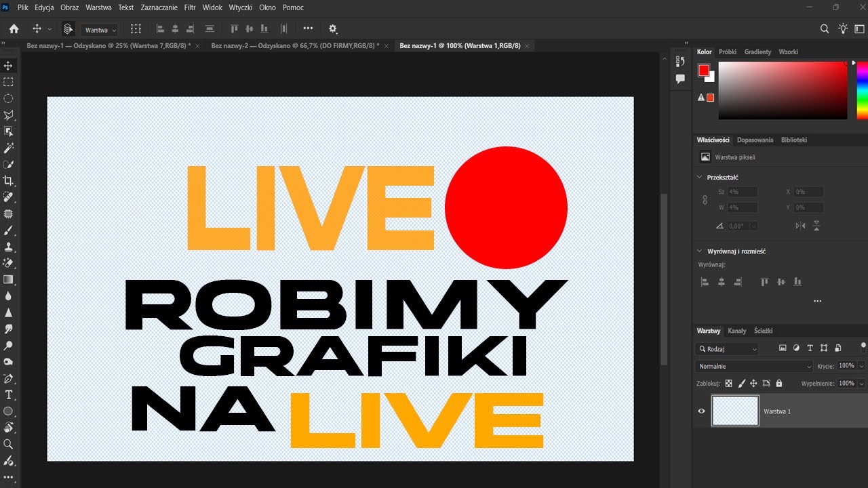Image resolution: width=868 pixels, height=488 pixels.
Task: Open the Plik menu
Action: [x=22, y=7]
